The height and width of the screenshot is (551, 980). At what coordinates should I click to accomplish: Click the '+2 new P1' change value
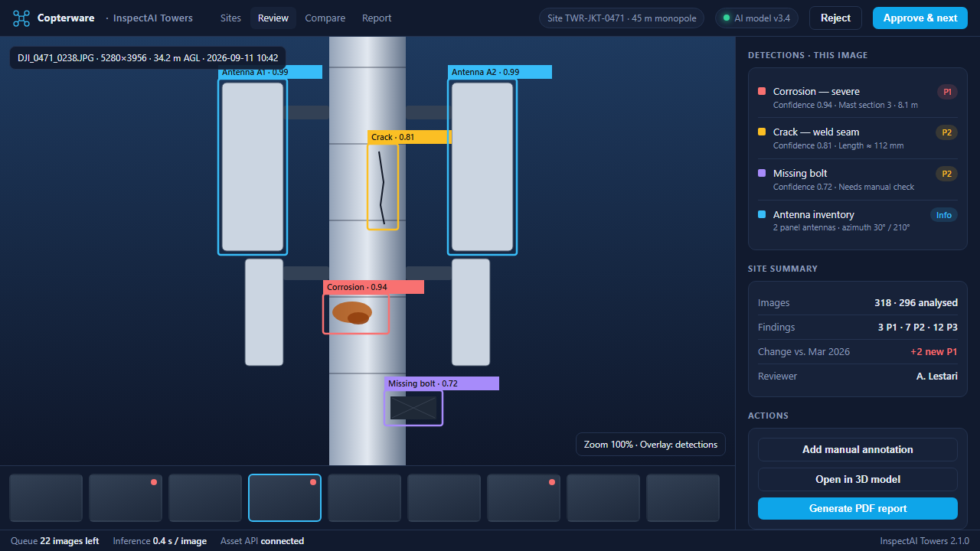coord(934,352)
